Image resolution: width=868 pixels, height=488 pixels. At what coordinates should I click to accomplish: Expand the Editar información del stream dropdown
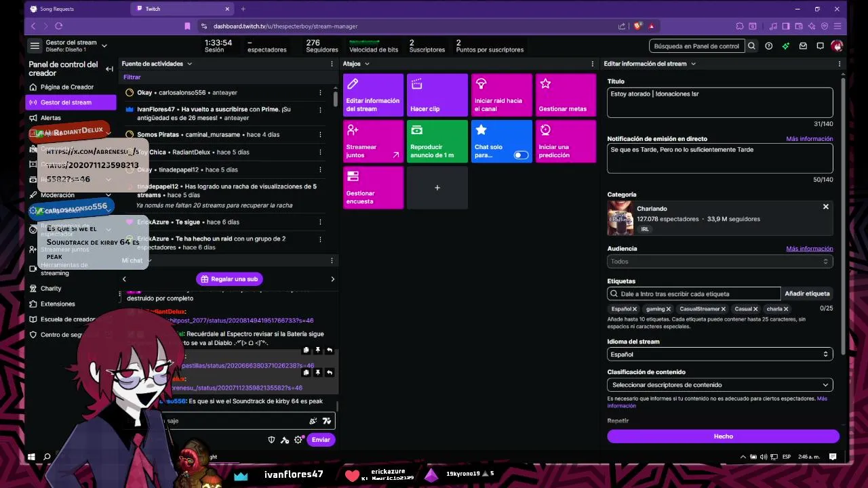692,64
